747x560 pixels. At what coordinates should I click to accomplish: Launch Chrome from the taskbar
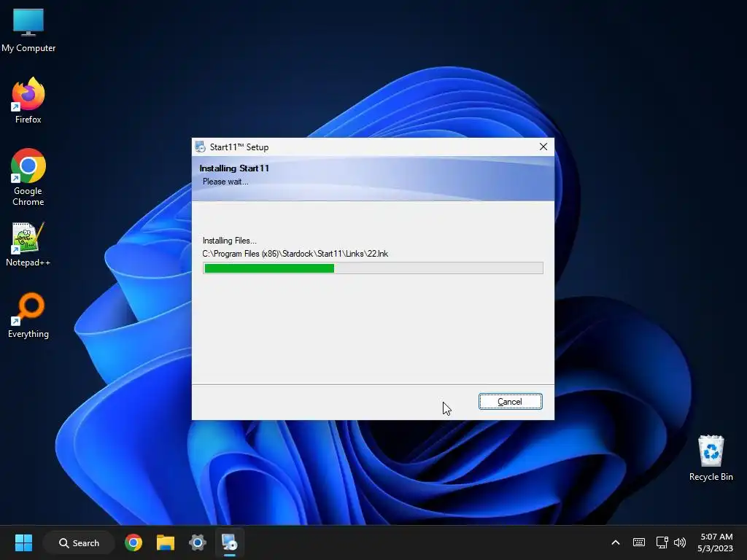[133, 542]
